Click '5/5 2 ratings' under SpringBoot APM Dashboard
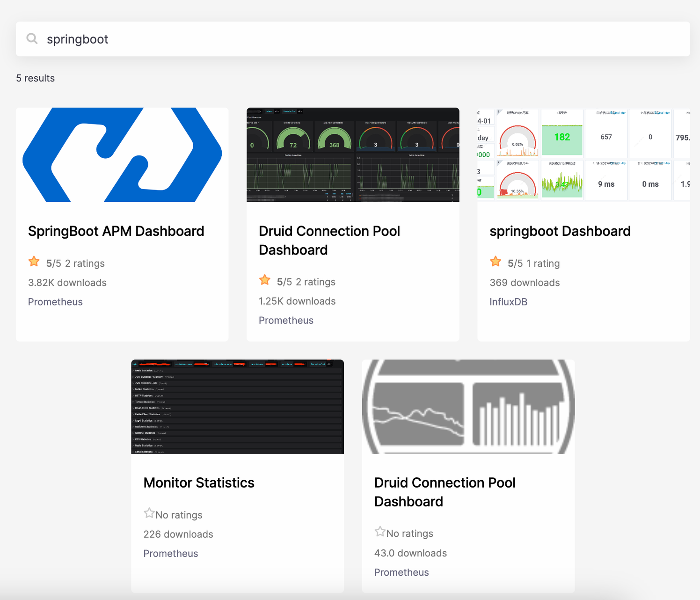 (75, 263)
